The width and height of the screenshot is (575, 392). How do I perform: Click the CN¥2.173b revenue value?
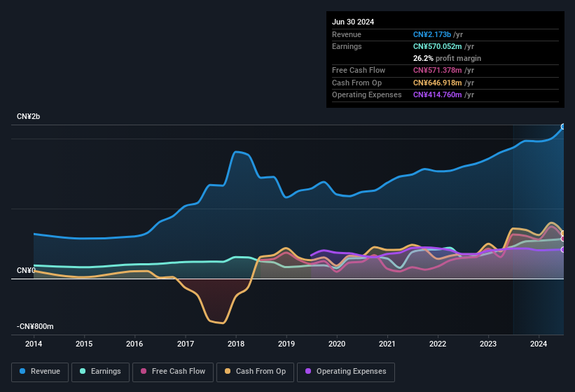(x=432, y=34)
